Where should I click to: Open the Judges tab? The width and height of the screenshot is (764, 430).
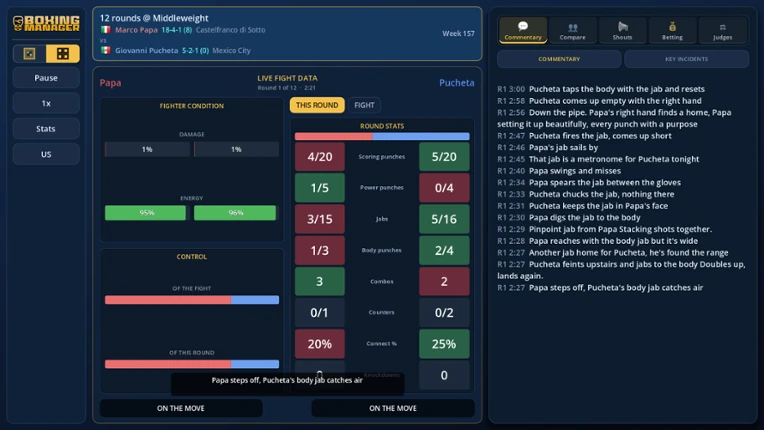pyautogui.click(x=722, y=30)
